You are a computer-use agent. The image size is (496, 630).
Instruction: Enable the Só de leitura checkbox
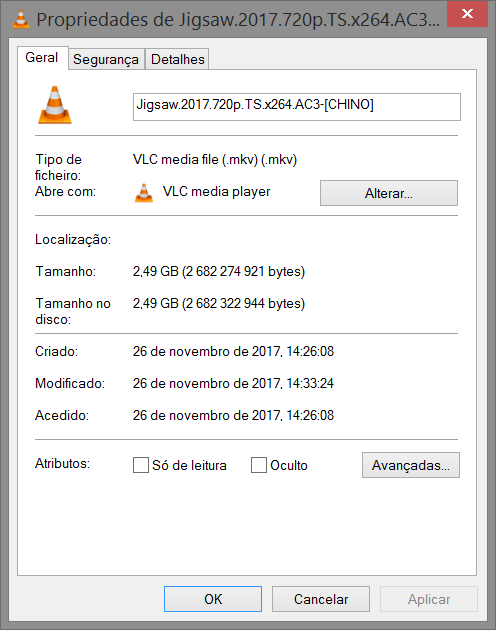click(141, 465)
